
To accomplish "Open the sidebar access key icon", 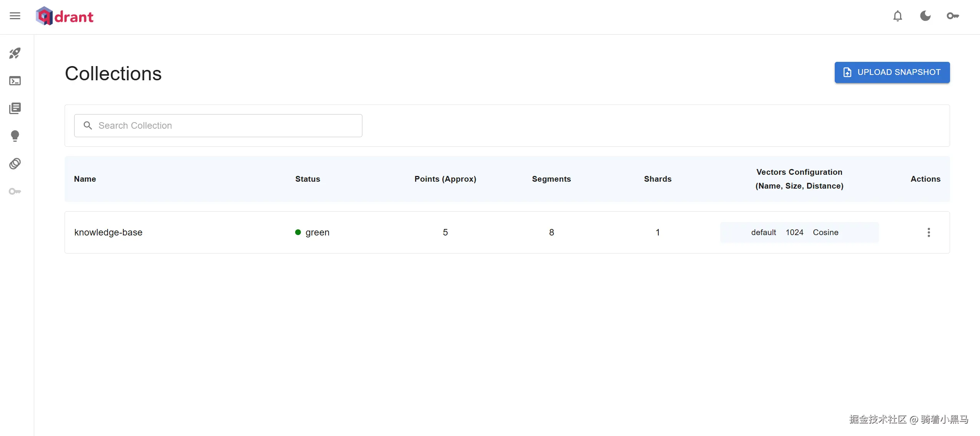I will [15, 191].
